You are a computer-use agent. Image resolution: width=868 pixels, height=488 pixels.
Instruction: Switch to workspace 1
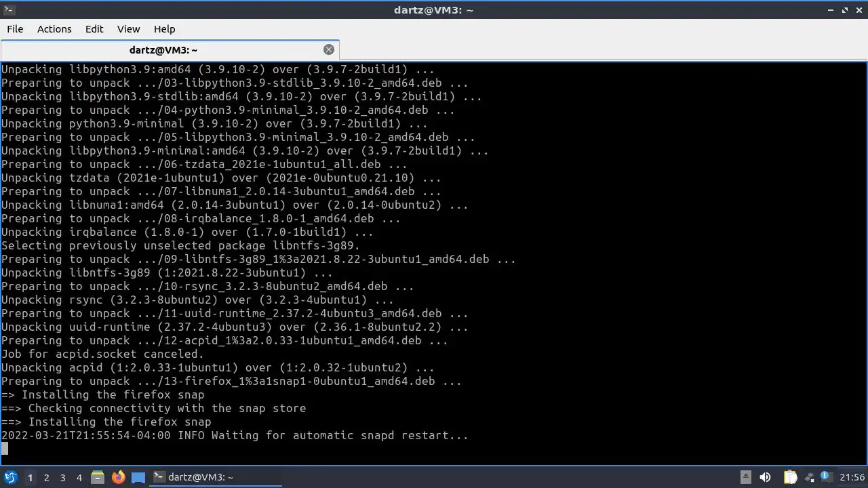pos(30,477)
